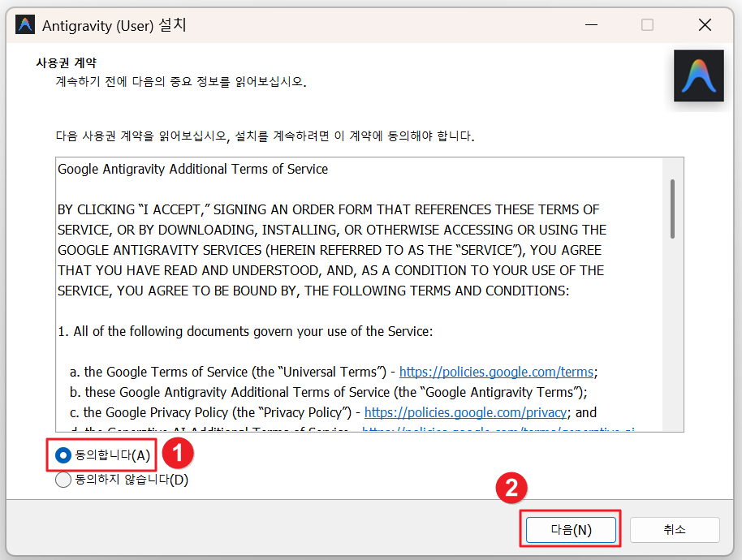
Task: Click the line '1. All of the following documents'
Action: (x=245, y=332)
